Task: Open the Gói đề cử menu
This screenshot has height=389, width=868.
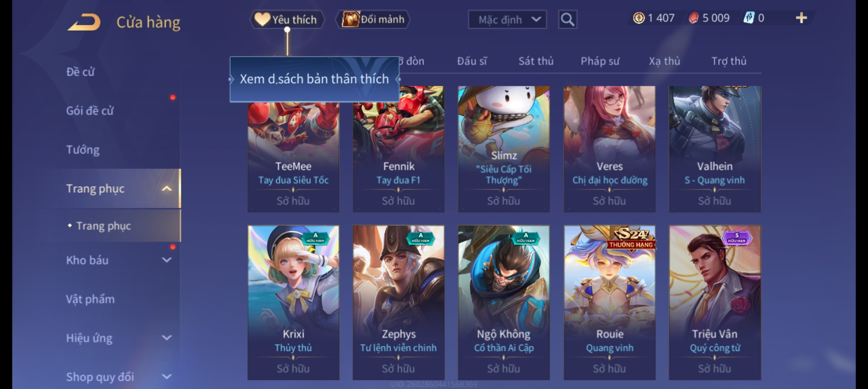Action: point(90,111)
